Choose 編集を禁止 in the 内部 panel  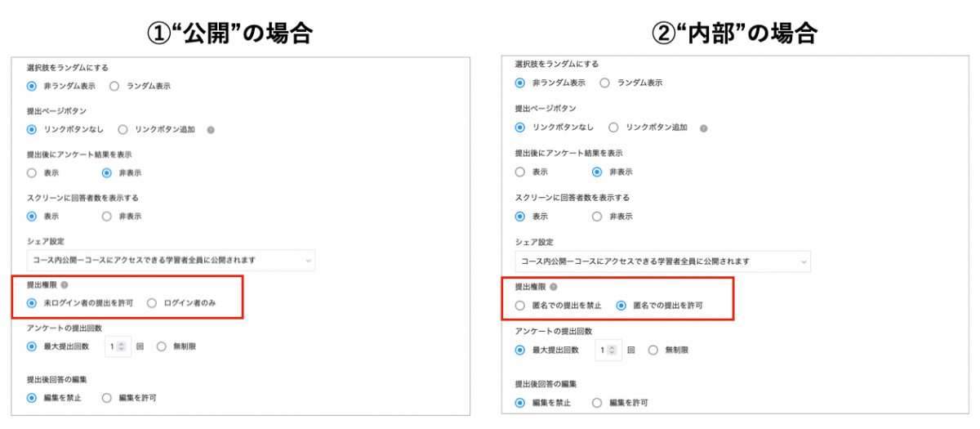pyautogui.click(x=520, y=403)
